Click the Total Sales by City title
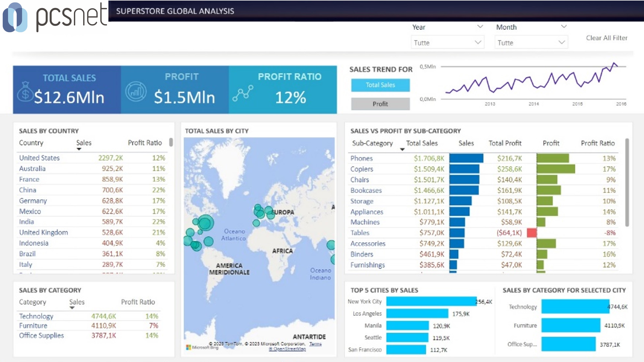 click(x=216, y=131)
